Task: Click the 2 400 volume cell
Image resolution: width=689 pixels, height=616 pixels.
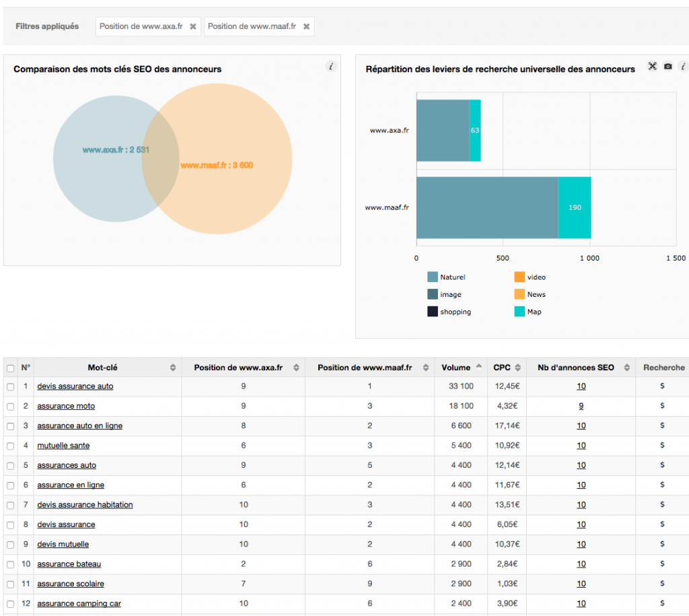Action: tap(461, 603)
